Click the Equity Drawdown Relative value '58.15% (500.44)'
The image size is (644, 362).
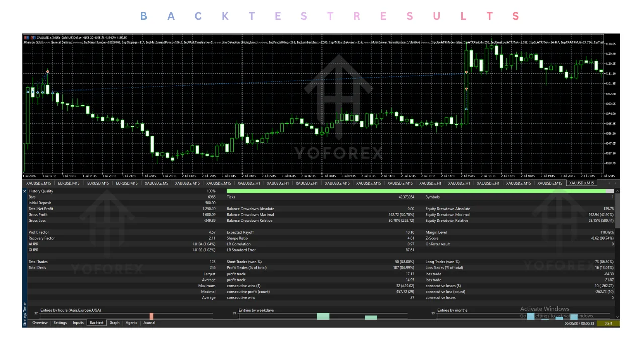[601, 221]
